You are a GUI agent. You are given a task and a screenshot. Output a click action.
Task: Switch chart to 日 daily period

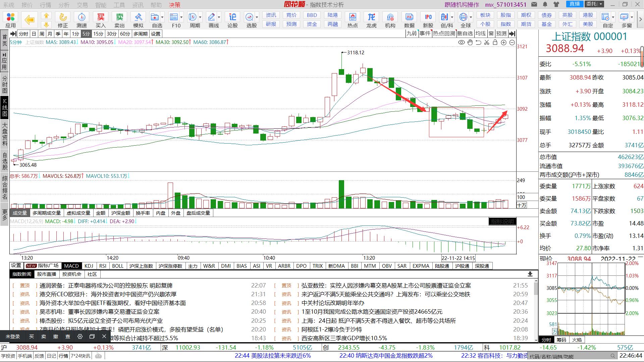point(34,34)
